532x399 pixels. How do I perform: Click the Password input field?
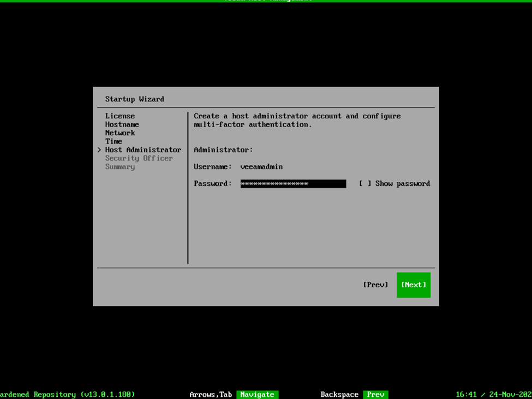tap(293, 184)
